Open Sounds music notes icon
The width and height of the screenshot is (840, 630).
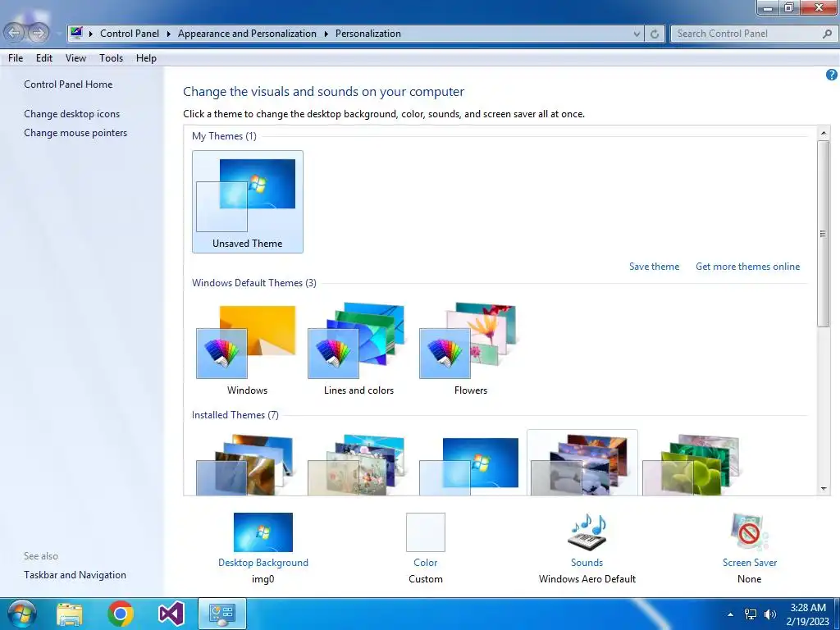coord(587,532)
